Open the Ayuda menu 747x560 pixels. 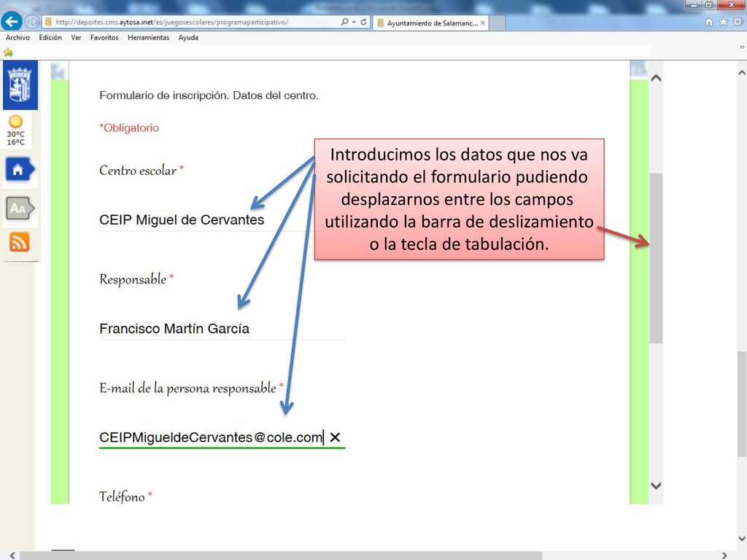pos(189,38)
